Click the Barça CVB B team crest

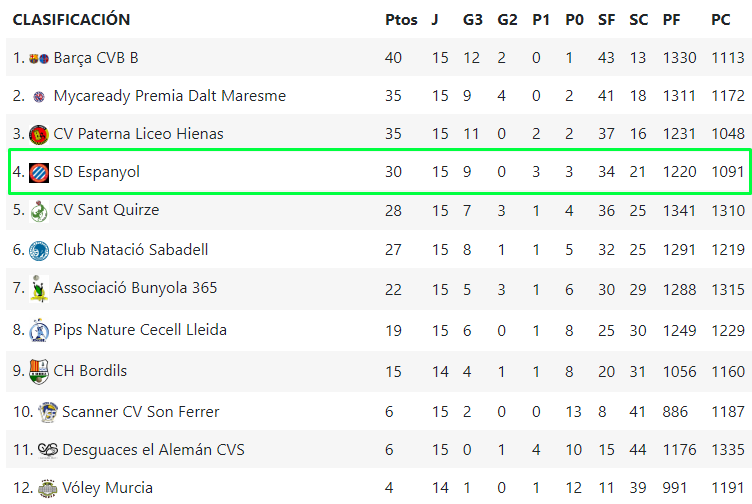click(x=39, y=58)
